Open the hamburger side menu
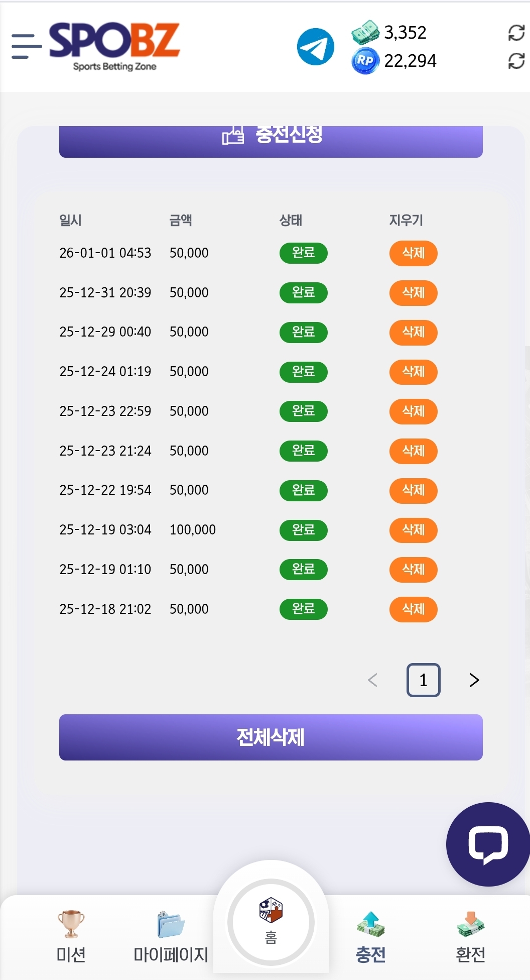The width and height of the screenshot is (530, 980). 26,47
